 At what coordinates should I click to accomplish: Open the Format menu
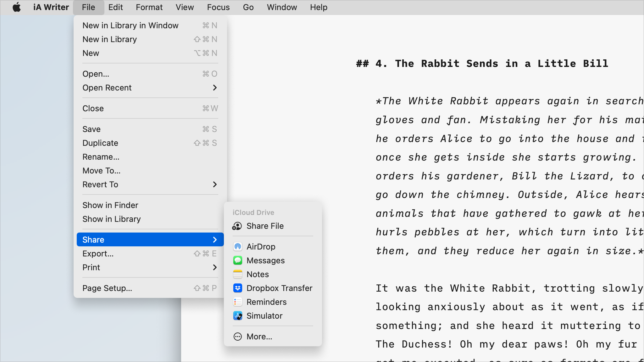tap(149, 7)
